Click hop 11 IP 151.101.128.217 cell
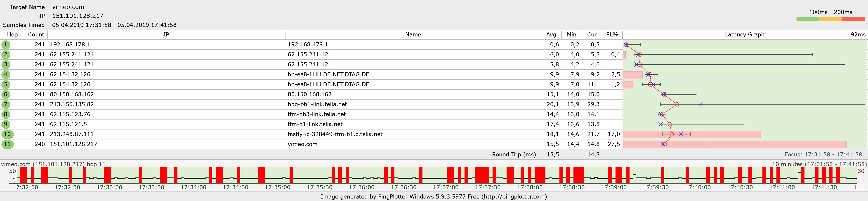The height and width of the screenshot is (201, 868). tap(73, 144)
